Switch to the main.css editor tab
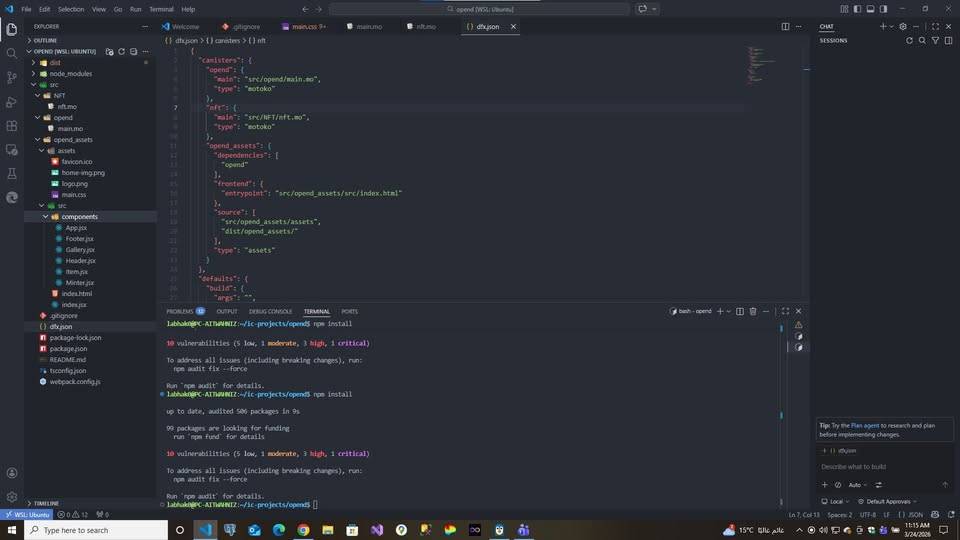The width and height of the screenshot is (960, 540). click(303, 27)
